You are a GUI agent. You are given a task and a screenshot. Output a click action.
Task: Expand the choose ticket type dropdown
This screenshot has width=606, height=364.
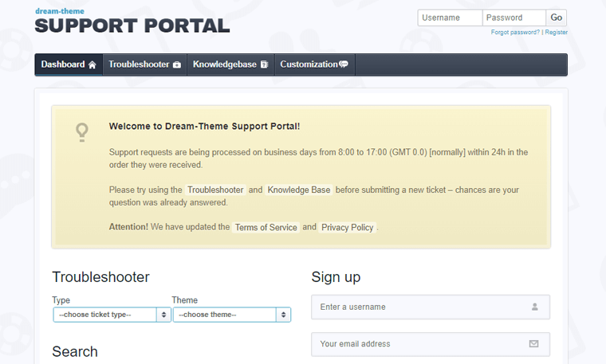click(112, 315)
